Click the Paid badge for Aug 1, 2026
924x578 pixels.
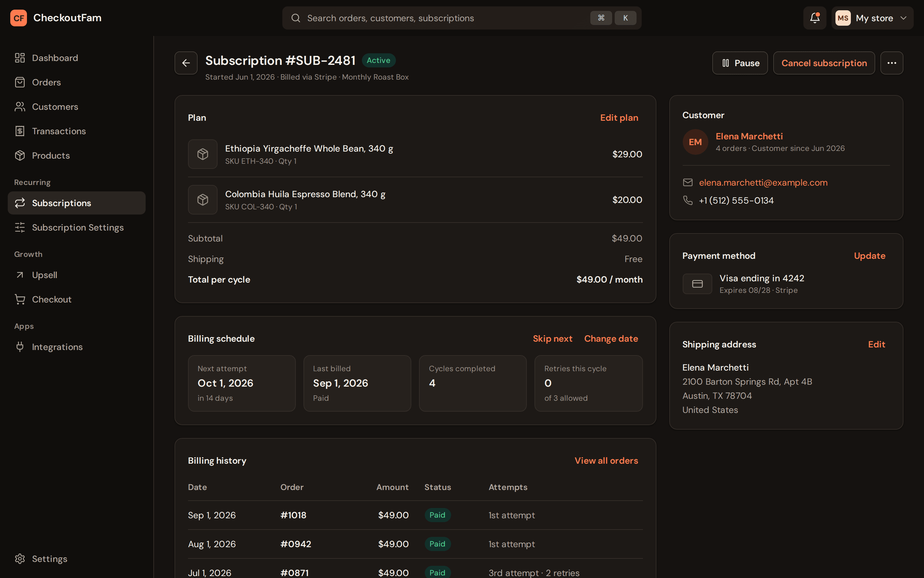437,544
